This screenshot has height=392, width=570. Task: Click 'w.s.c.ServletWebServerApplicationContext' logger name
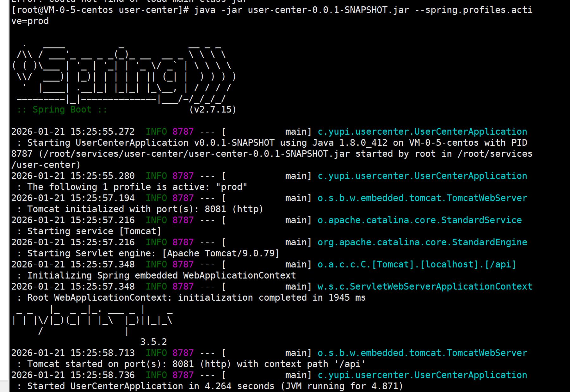425,286
